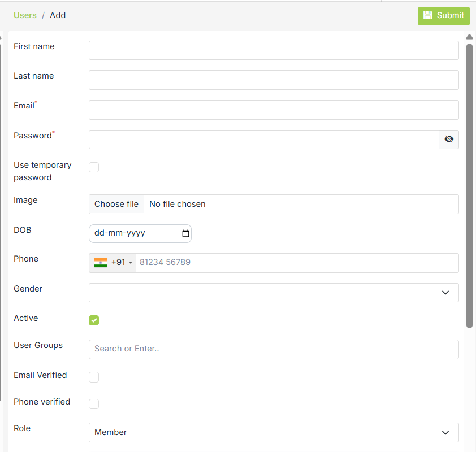Focus the User Groups search box
Screen dimensions: 476x452
point(274,349)
